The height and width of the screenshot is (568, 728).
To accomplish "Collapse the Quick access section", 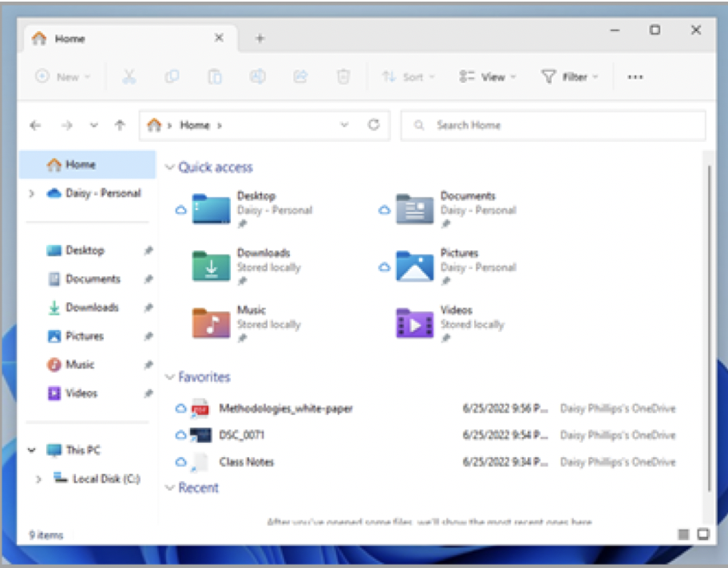I will (170, 167).
